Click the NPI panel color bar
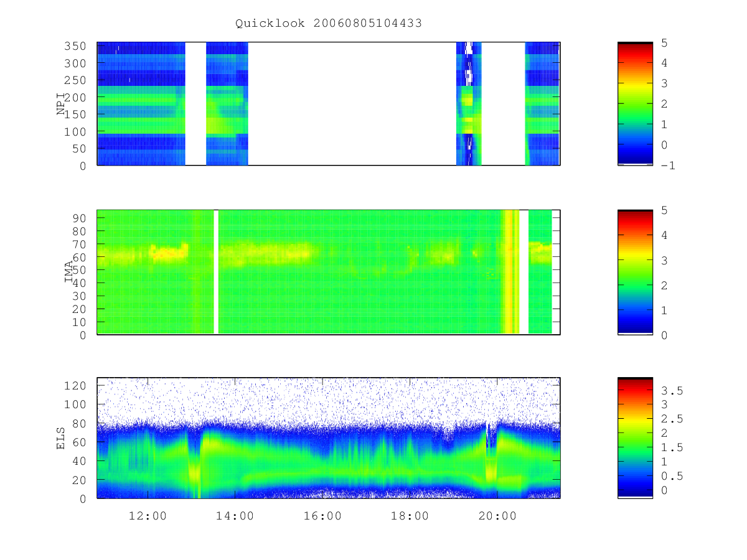This screenshot has height=560, width=747. (x=635, y=104)
